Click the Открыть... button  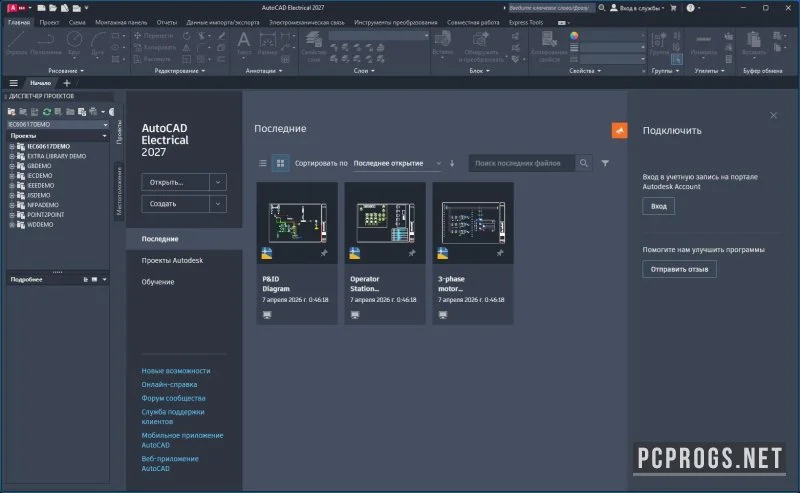(x=175, y=182)
